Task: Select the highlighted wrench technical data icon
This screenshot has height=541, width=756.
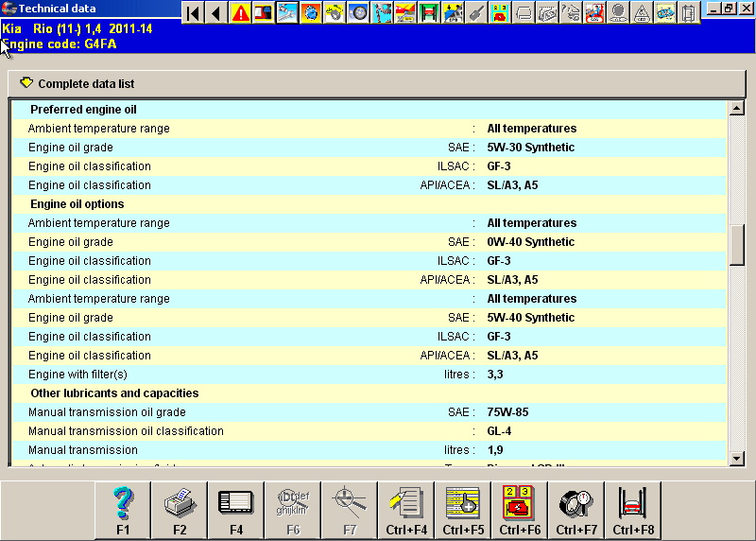Action: (x=287, y=13)
